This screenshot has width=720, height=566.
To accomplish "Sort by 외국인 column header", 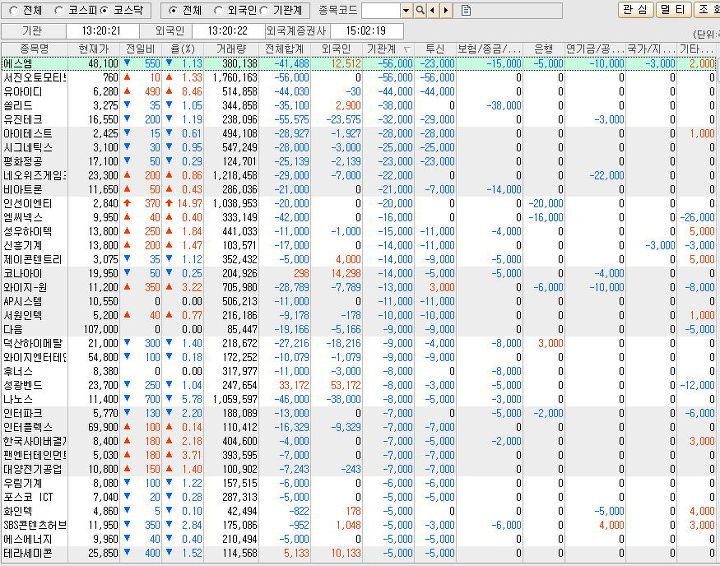I will click(x=336, y=49).
